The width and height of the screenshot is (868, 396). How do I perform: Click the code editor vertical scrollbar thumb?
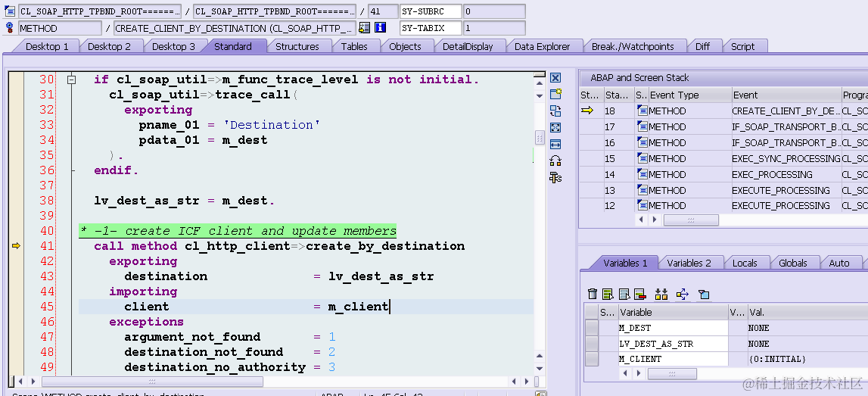(x=540, y=137)
